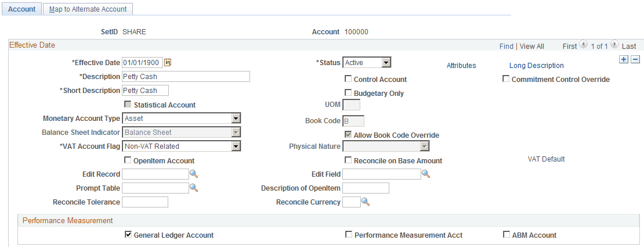
Task: Open the Monetary Account Type dropdown
Action: pos(182,119)
